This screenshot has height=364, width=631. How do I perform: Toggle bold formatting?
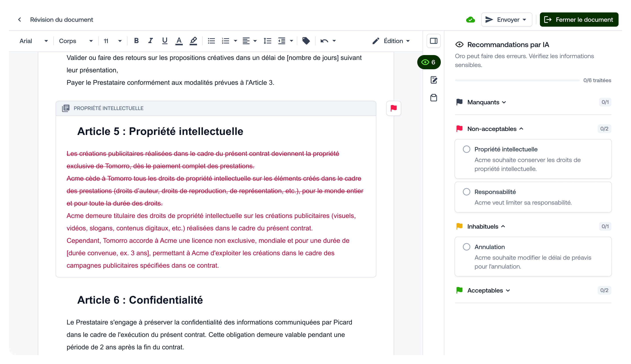[x=136, y=41]
